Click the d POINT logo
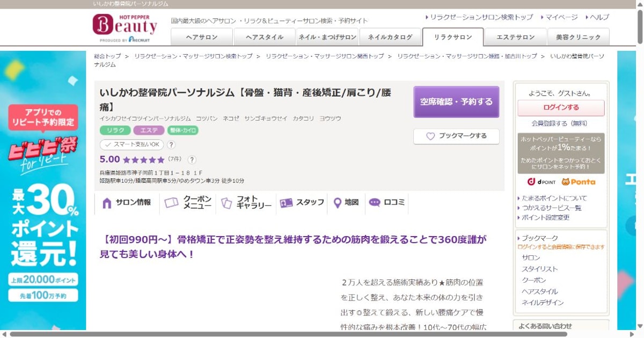This screenshot has height=338, width=644. (x=541, y=182)
